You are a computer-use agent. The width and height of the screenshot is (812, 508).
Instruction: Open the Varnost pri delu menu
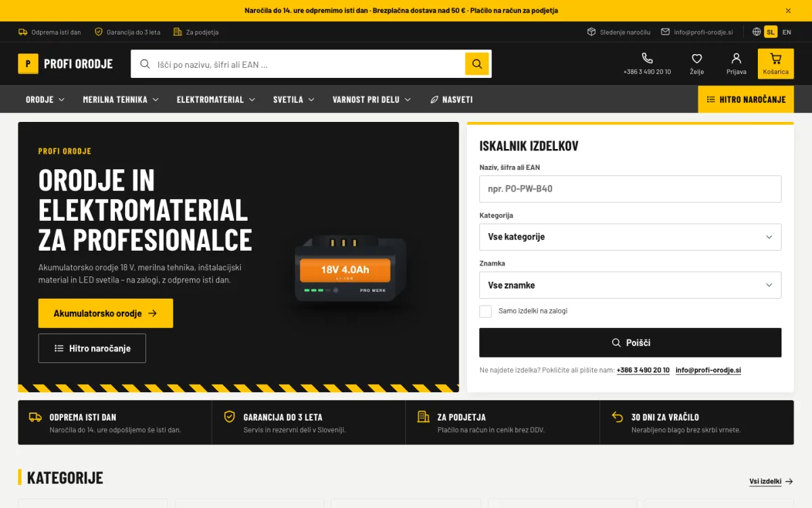[x=372, y=100]
